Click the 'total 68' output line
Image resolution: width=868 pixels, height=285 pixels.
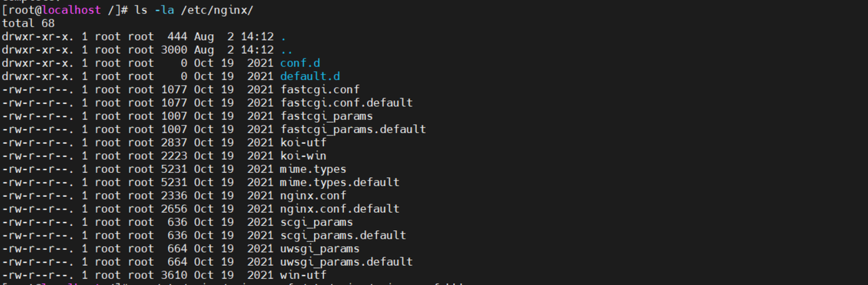(x=28, y=23)
